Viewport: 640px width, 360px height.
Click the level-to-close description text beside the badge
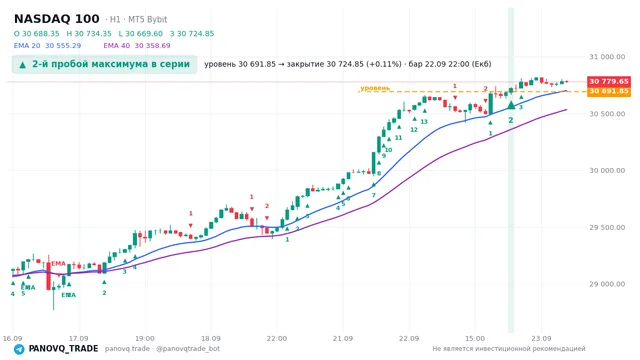click(x=348, y=64)
